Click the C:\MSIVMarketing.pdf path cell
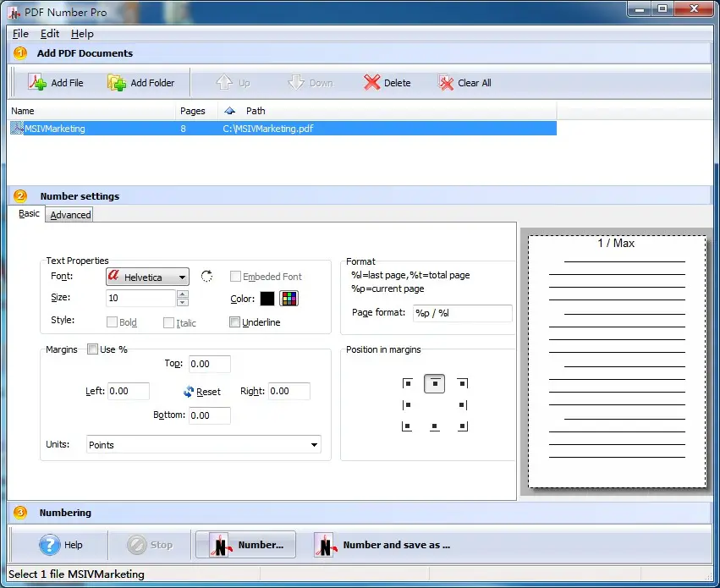Screen dimensions: 720x588 [268, 129]
